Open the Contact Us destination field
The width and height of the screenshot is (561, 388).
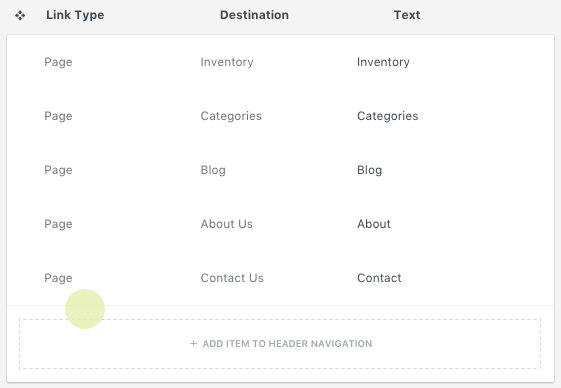click(x=232, y=278)
